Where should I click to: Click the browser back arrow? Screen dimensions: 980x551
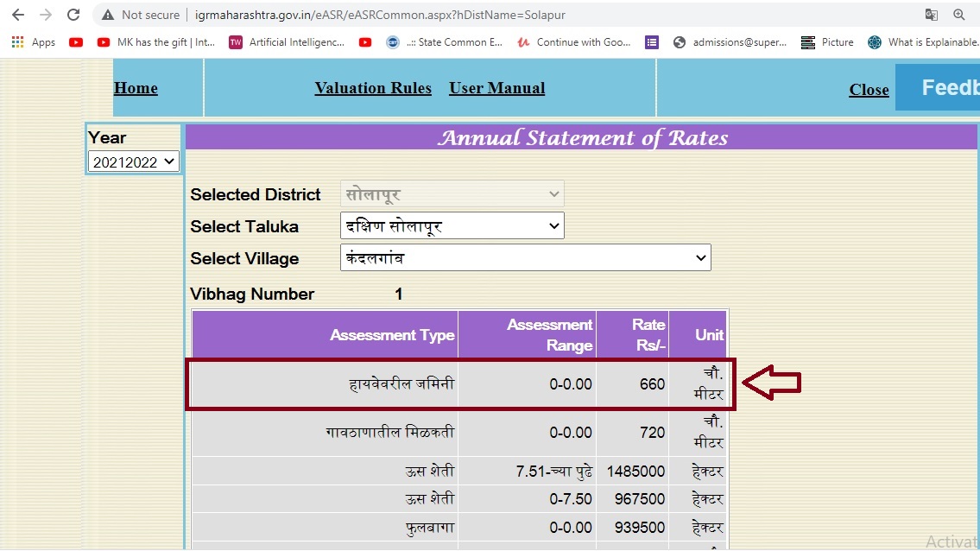coord(18,15)
